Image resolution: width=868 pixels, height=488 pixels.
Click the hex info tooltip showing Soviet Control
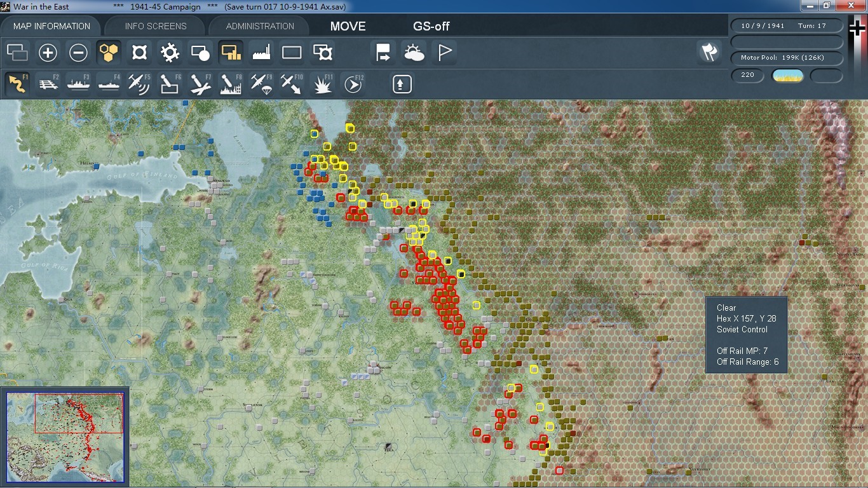click(x=747, y=335)
